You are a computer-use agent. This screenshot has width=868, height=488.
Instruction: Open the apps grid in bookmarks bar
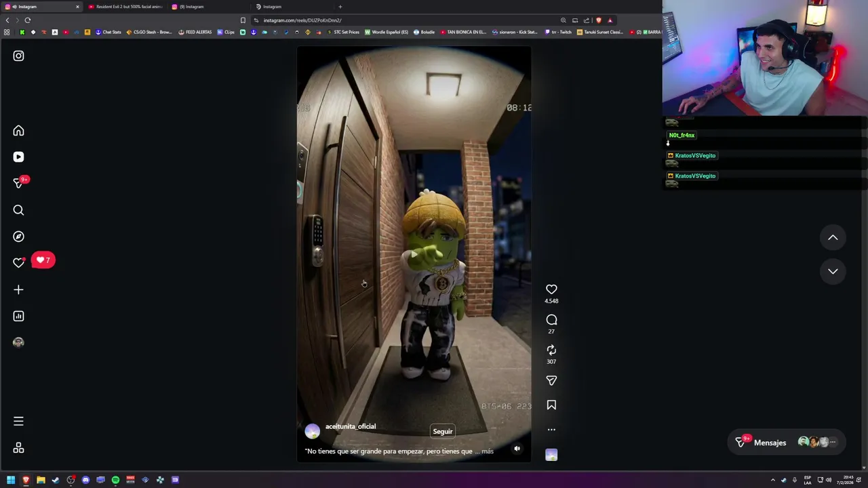tap(7, 32)
